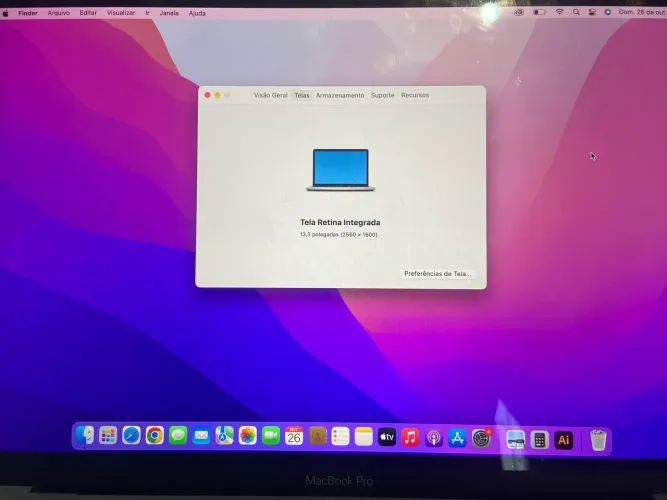Open the Trash in the Dock
667x500 pixels.
pyautogui.click(x=598, y=440)
